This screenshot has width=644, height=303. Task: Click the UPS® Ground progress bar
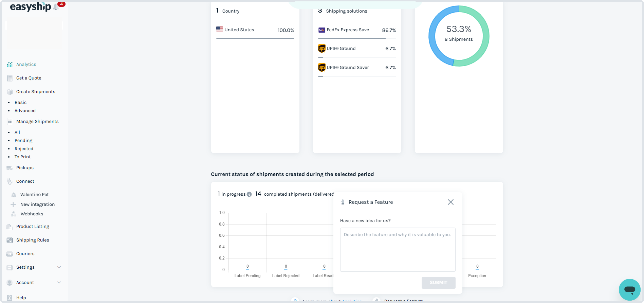pyautogui.click(x=357, y=57)
